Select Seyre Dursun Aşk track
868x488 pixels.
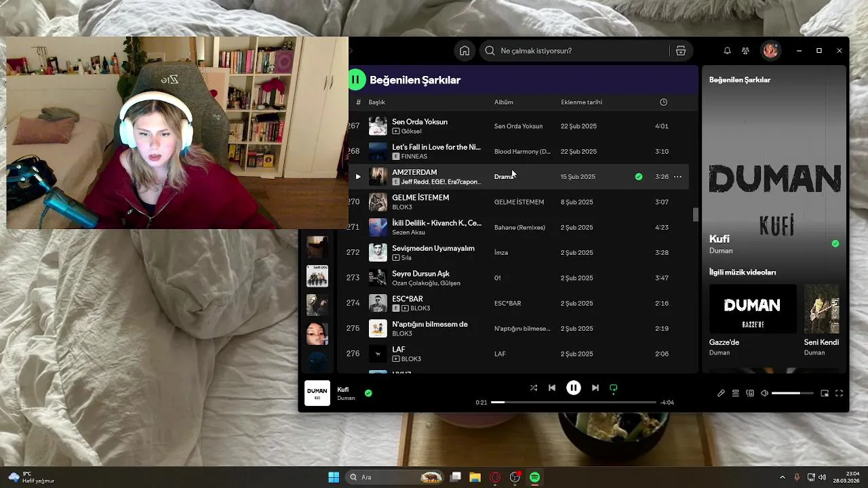[x=420, y=274]
